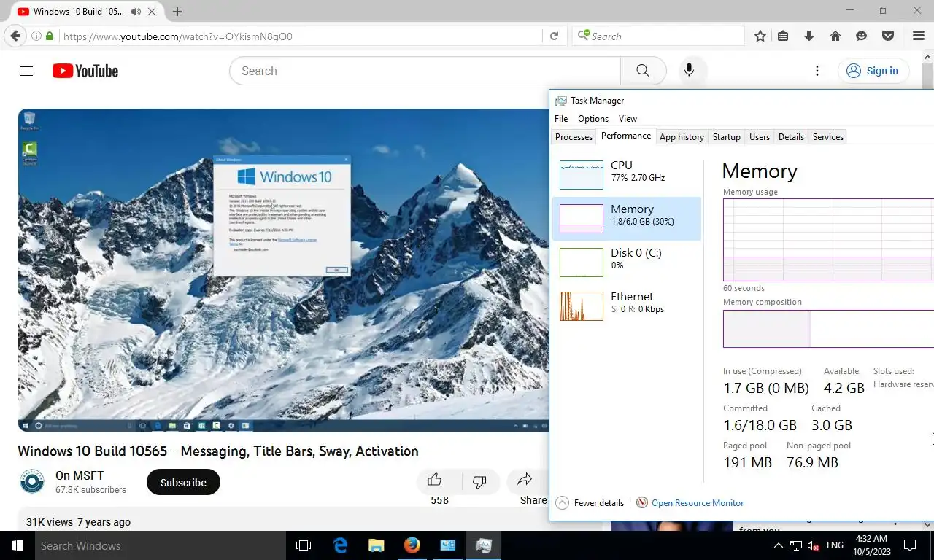The width and height of the screenshot is (934, 560).
Task: Click the Firefox URL address bar
Action: pos(301,36)
